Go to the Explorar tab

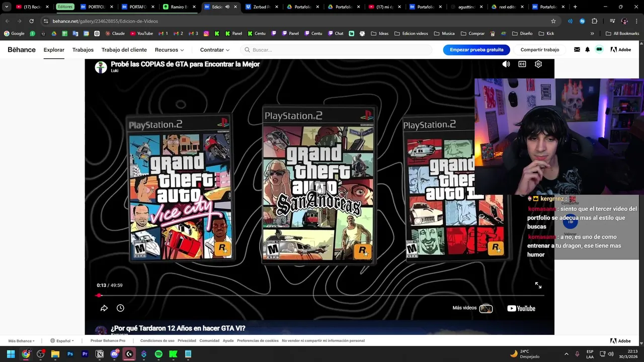(54, 50)
